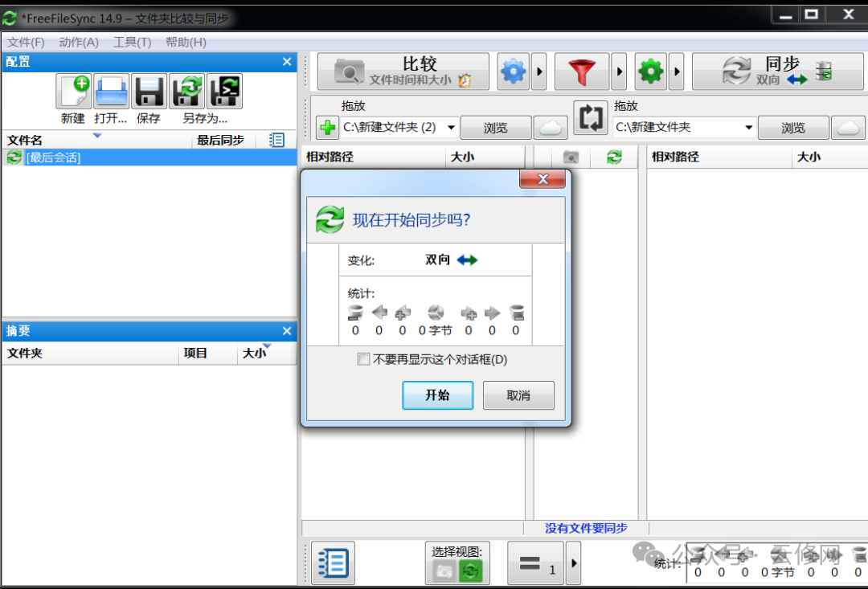
Task: Browse for the left folder
Action: (495, 128)
